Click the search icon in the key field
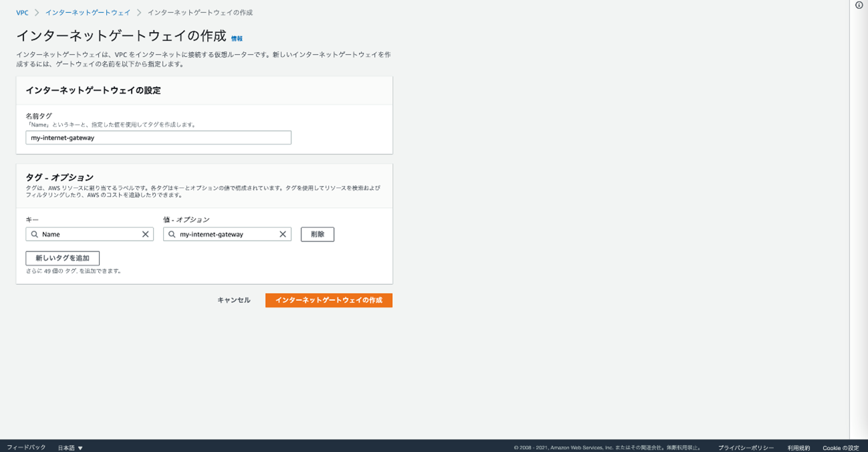This screenshot has width=868, height=452. [x=35, y=234]
